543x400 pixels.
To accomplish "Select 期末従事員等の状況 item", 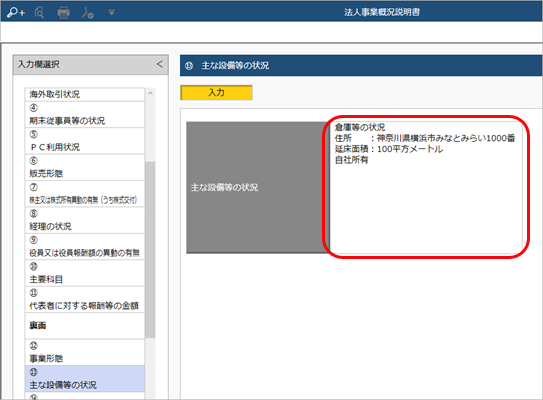I will (x=85, y=114).
